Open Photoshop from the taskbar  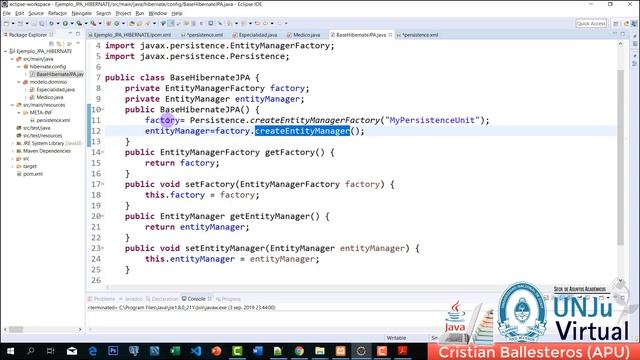point(113,351)
